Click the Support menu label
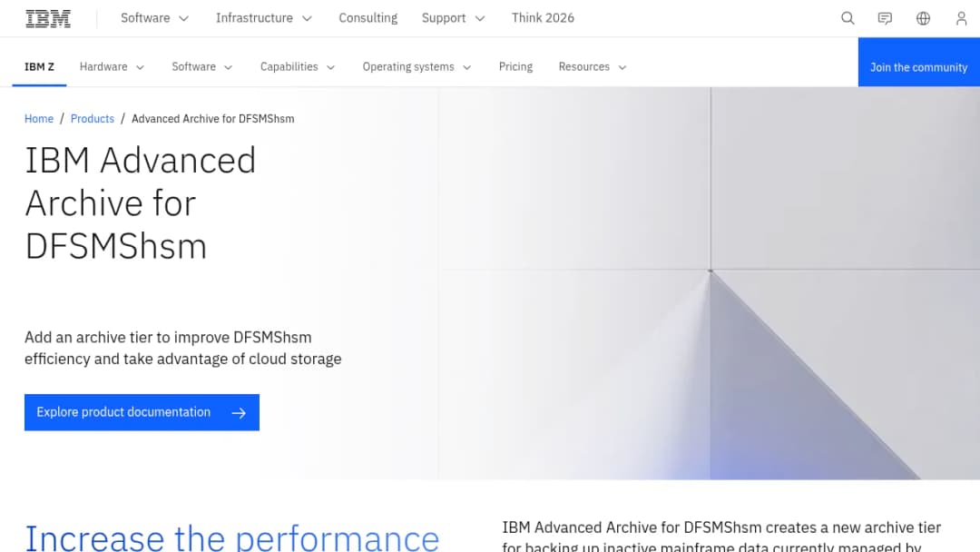980x552 pixels. [444, 18]
